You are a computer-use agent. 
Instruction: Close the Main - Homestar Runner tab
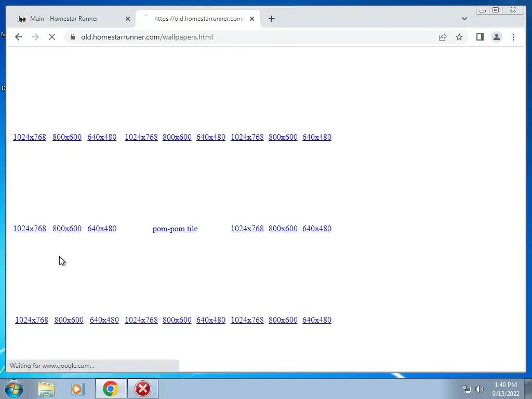tap(128, 19)
